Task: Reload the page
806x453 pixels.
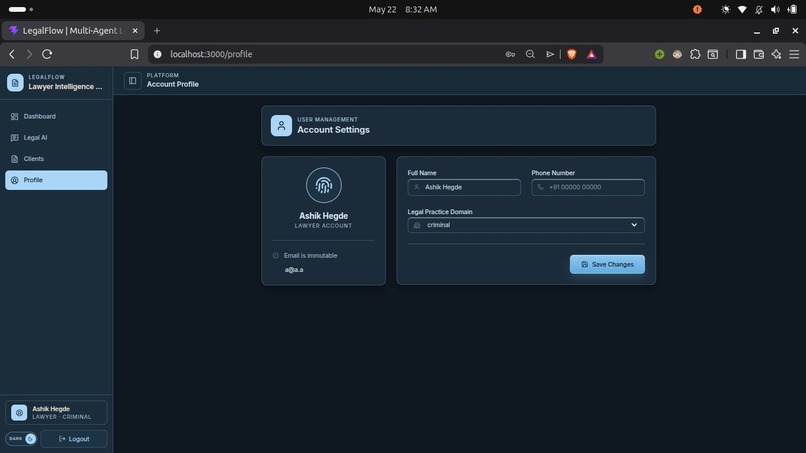Action: coord(47,54)
